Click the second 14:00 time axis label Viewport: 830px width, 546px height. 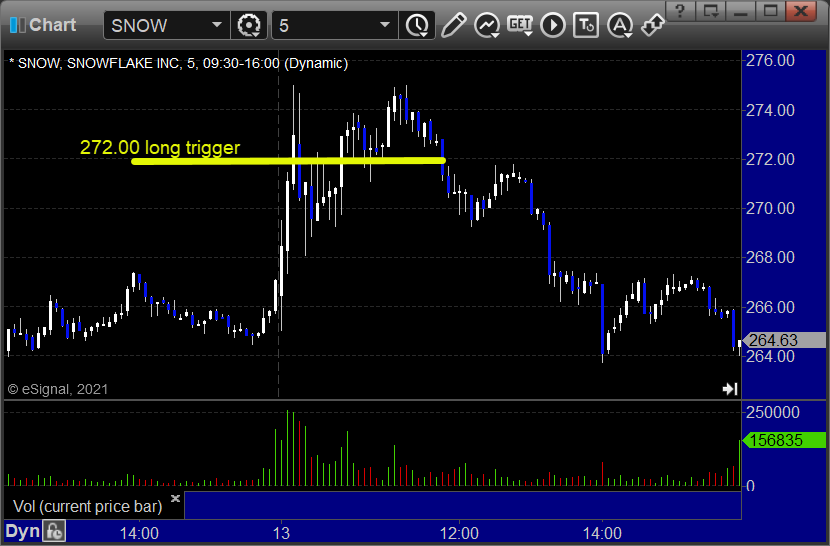pyautogui.click(x=602, y=533)
